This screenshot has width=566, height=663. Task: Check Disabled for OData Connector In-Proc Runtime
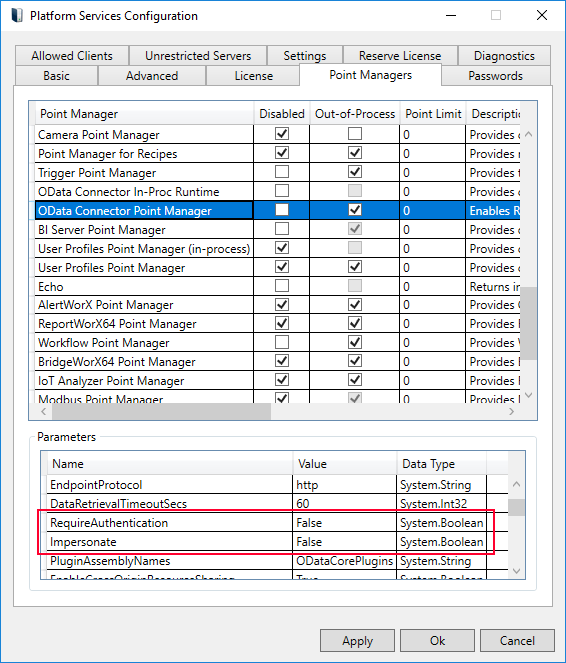point(282,191)
